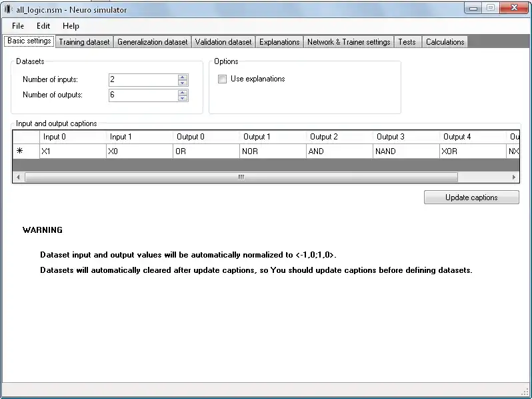Click the captions scrollbar left arrow

(x=18, y=177)
